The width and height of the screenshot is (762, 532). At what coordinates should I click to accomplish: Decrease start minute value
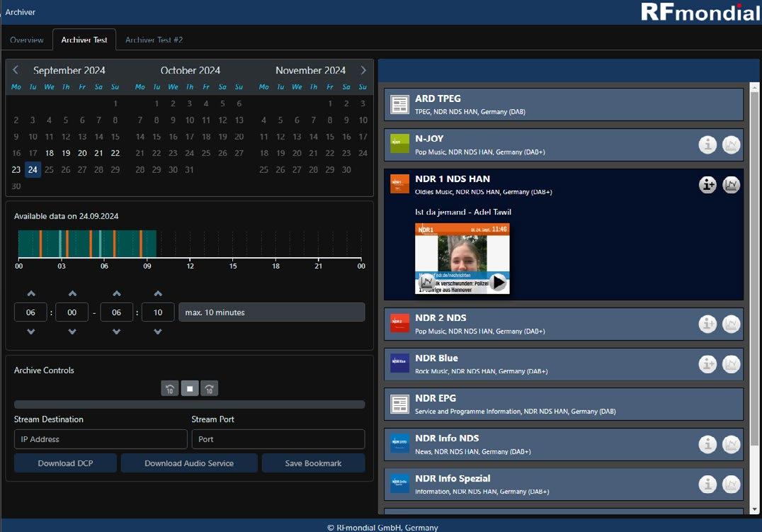click(72, 332)
